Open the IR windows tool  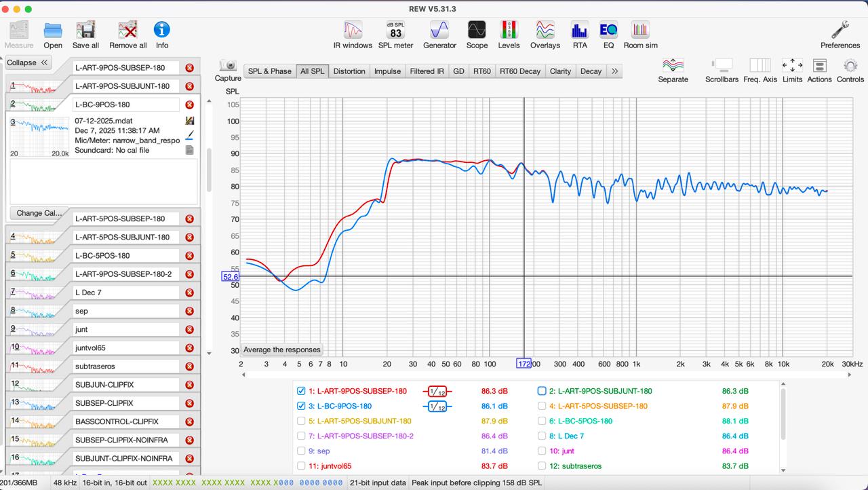tap(353, 35)
